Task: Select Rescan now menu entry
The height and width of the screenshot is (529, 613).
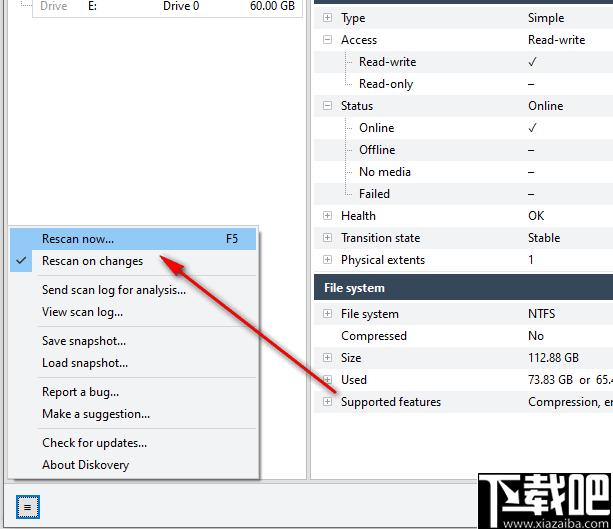Action: (x=133, y=239)
